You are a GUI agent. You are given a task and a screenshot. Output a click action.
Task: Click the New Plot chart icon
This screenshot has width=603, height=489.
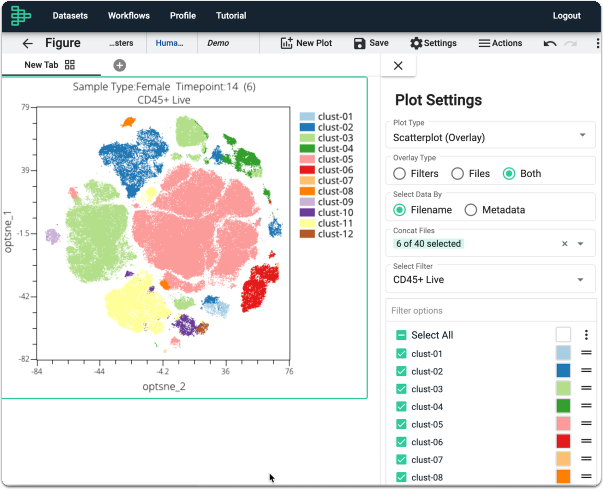[x=286, y=43]
